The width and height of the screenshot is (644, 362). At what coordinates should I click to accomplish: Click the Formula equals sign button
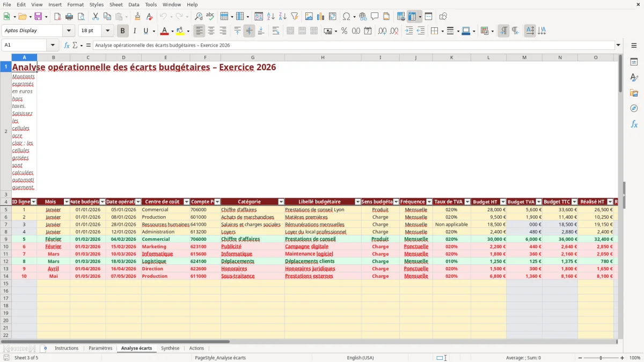88,45
